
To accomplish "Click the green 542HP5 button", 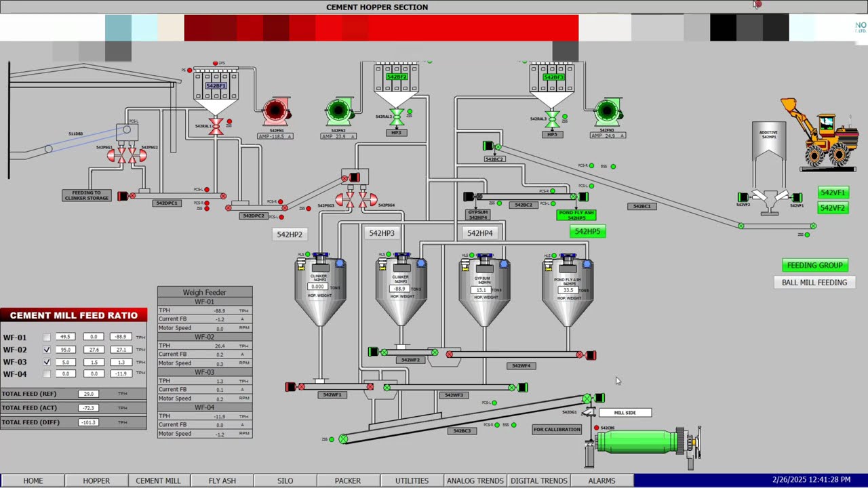I will tap(587, 231).
